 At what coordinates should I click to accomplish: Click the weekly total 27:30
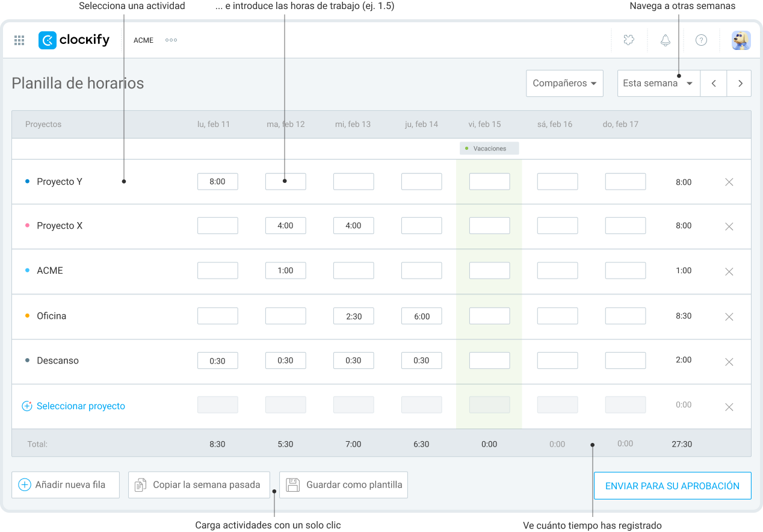tap(682, 444)
